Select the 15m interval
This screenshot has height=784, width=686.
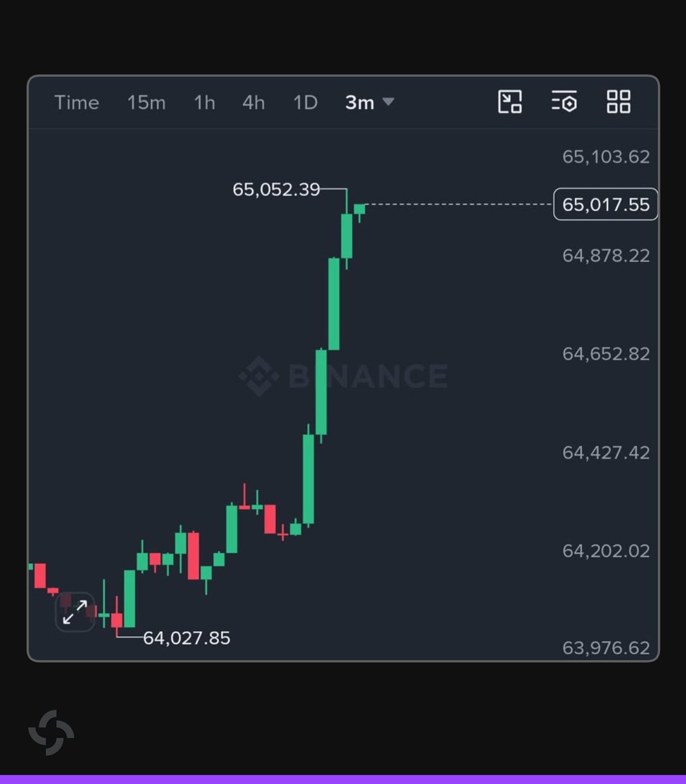pos(146,103)
